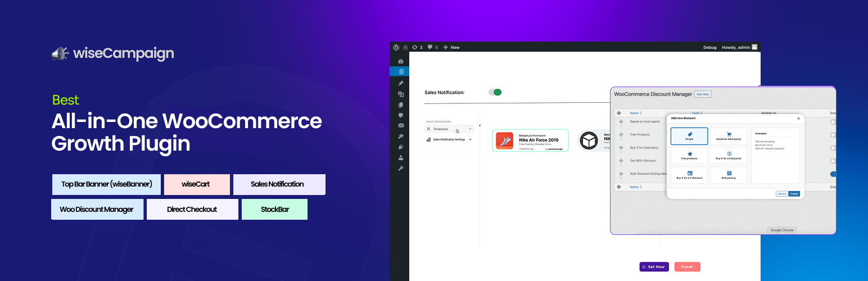Open the updates icon showing 2
Viewport: 868px width, 281px height.
(418, 47)
